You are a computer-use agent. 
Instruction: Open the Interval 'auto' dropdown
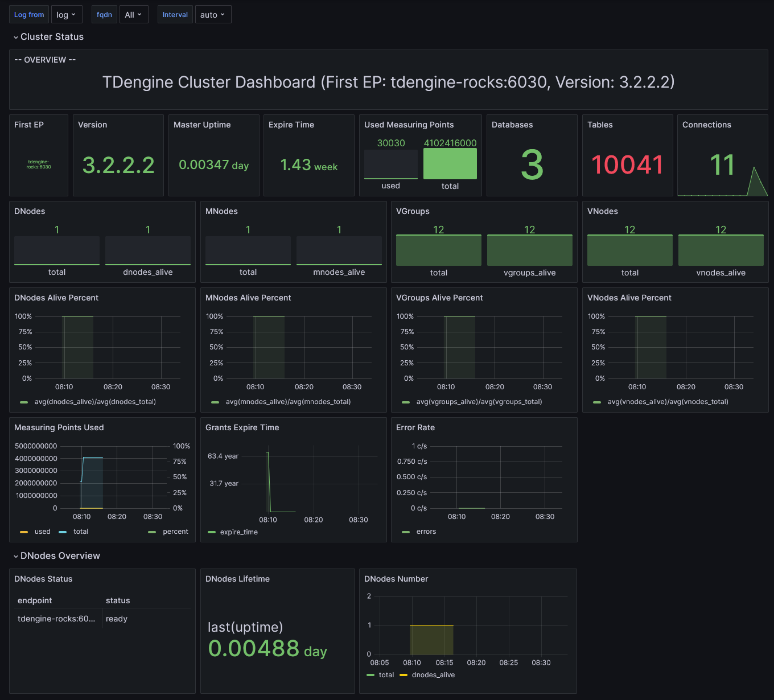coord(212,15)
